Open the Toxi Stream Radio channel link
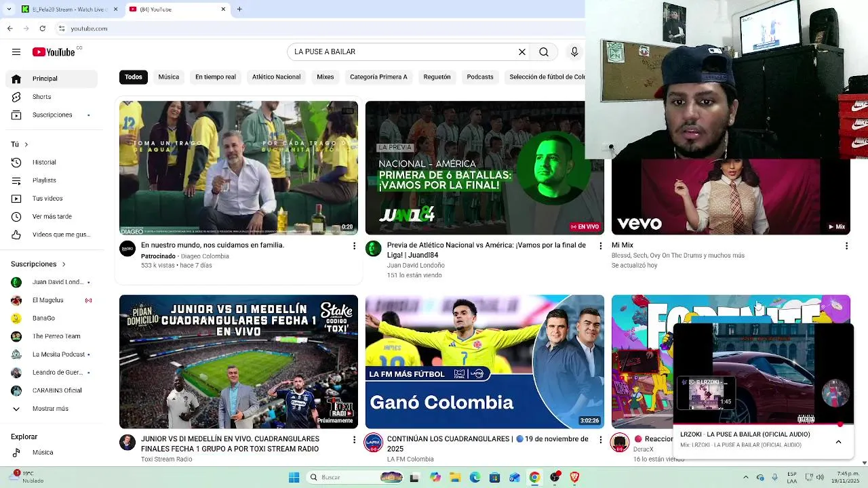Image resolution: width=868 pixels, height=488 pixels. pos(167,459)
